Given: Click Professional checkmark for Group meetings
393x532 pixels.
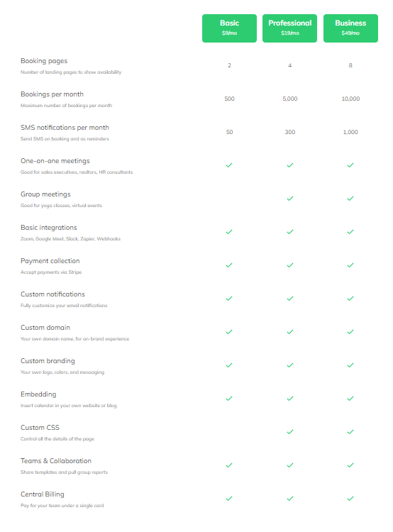Looking at the screenshot, I should coord(290,199).
